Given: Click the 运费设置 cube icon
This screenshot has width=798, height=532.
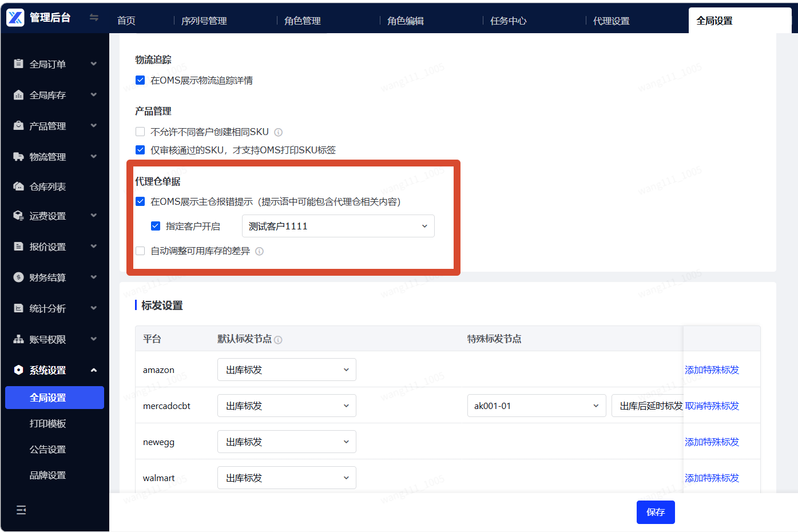Looking at the screenshot, I should point(18,216).
